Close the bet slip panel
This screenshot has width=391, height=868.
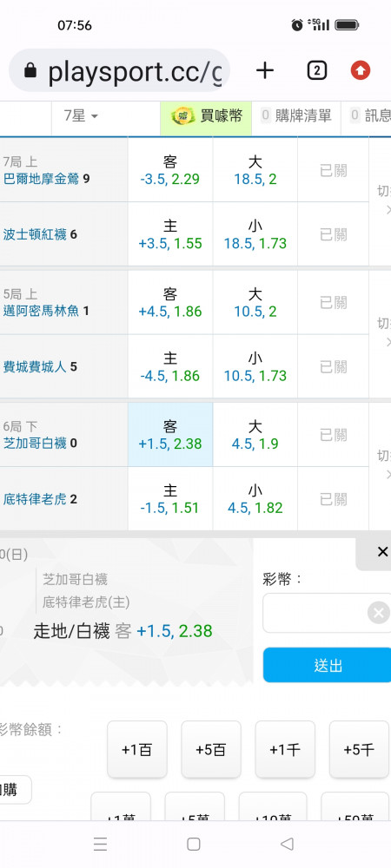(x=382, y=551)
